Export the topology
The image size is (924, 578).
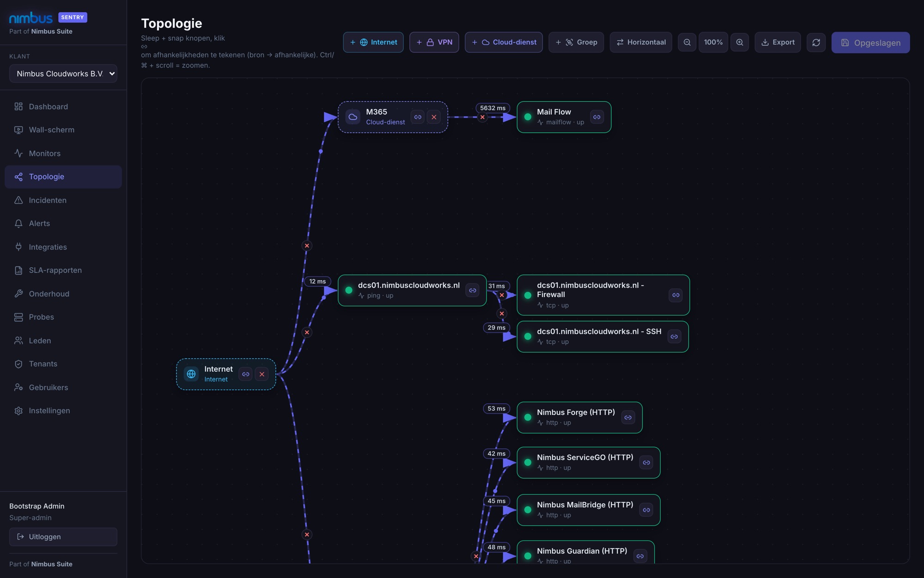click(778, 42)
